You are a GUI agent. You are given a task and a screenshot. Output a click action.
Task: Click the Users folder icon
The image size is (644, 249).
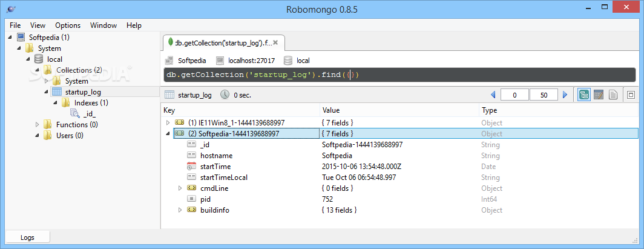48,135
